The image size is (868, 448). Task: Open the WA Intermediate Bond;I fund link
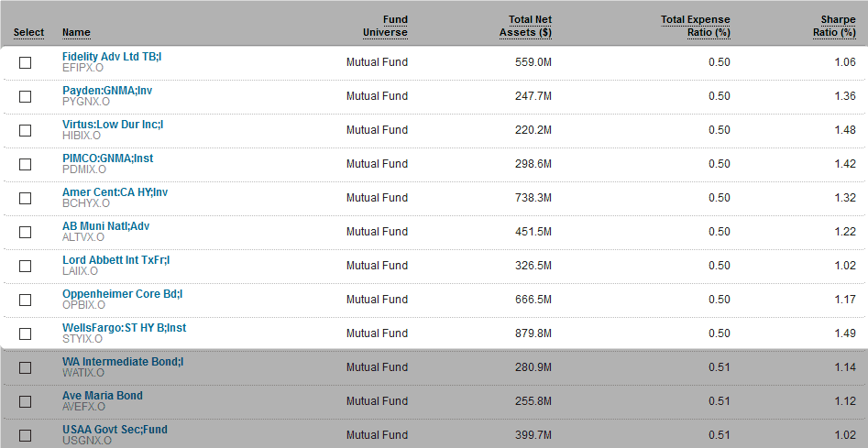(123, 362)
